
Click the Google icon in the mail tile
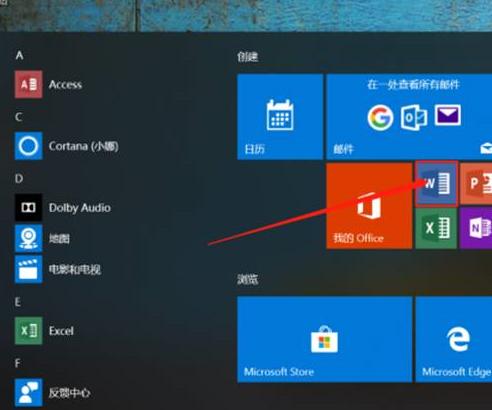coord(380,117)
